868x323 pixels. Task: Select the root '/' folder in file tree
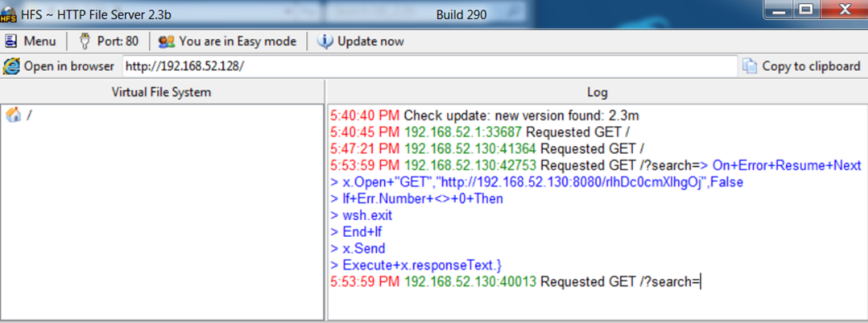click(x=18, y=115)
